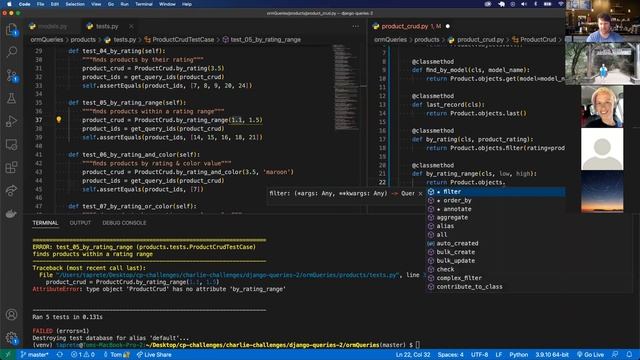Image resolution: width=640 pixels, height=360 pixels.
Task: Choose complex_filter from the autocomplete list
Action: [496, 278]
